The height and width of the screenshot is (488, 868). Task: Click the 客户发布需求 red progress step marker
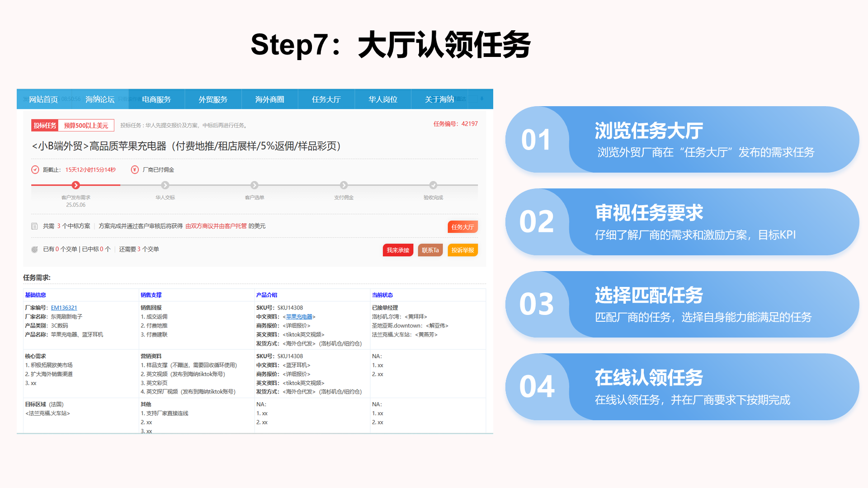[76, 185]
